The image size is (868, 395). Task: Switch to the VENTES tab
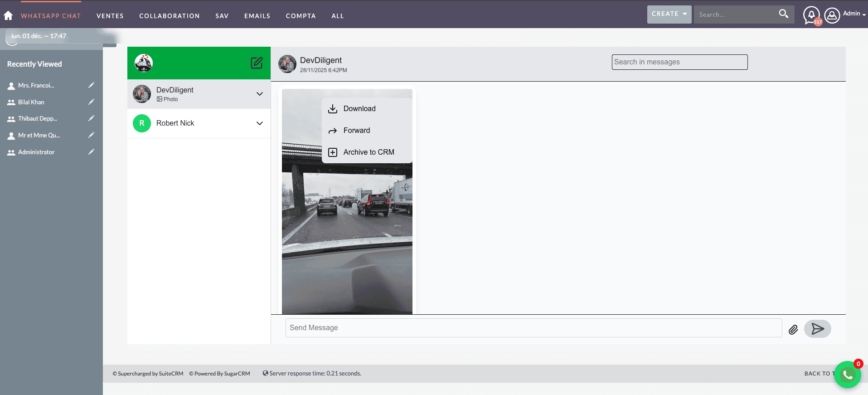pyautogui.click(x=110, y=16)
